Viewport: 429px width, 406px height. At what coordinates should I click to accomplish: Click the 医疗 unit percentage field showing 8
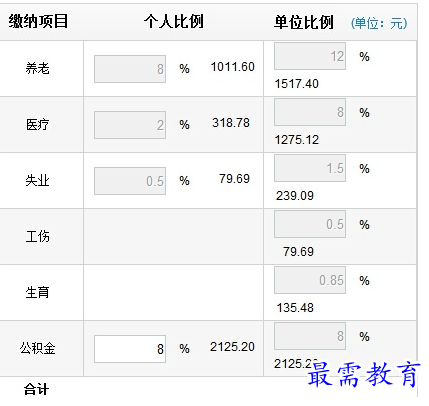tap(310, 112)
